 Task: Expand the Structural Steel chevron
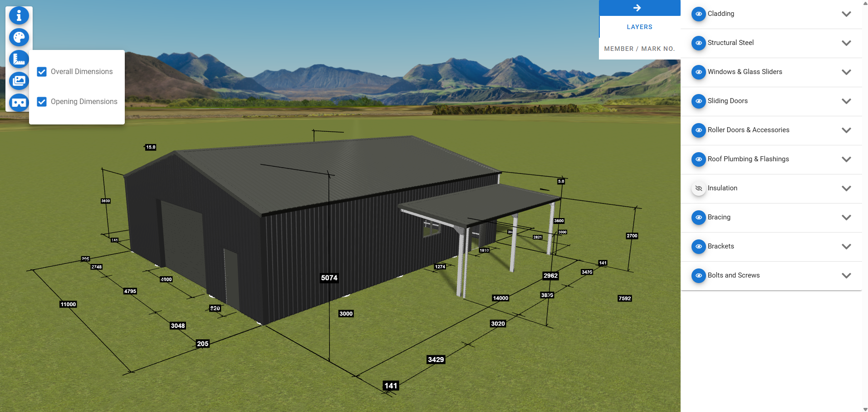pyautogui.click(x=846, y=43)
